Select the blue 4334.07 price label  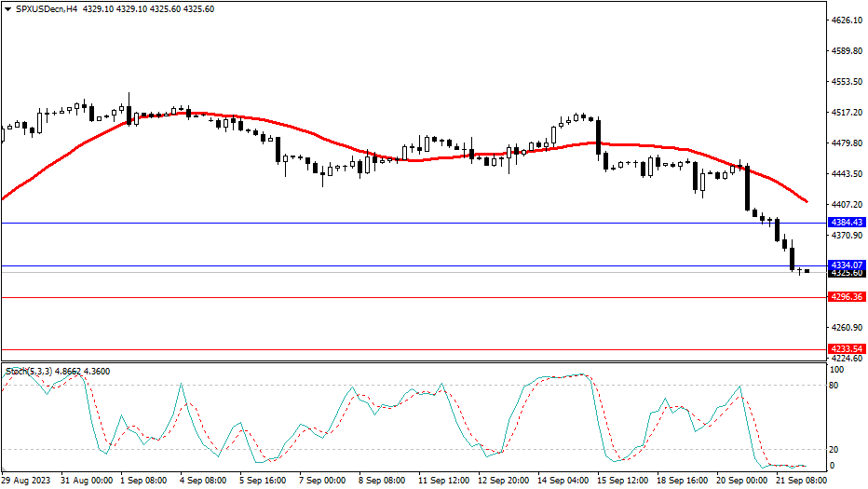(847, 265)
